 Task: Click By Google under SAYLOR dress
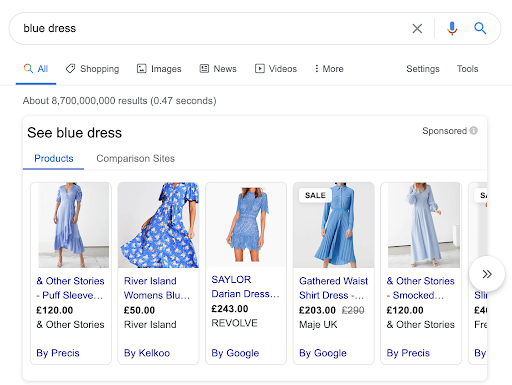(x=235, y=353)
